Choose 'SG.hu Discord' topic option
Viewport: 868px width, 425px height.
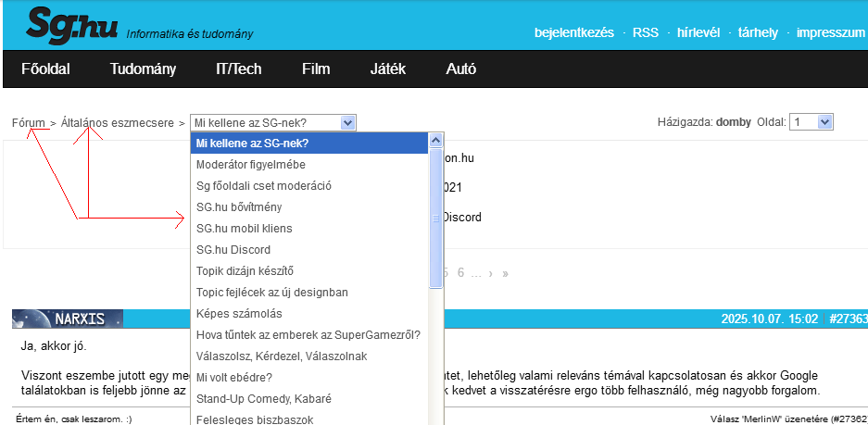(x=233, y=250)
